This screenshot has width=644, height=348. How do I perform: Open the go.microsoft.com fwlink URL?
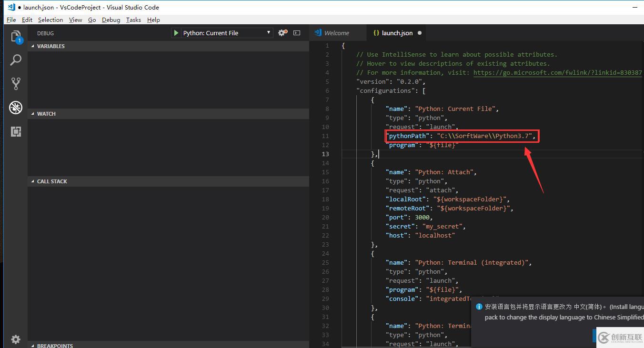(558, 72)
